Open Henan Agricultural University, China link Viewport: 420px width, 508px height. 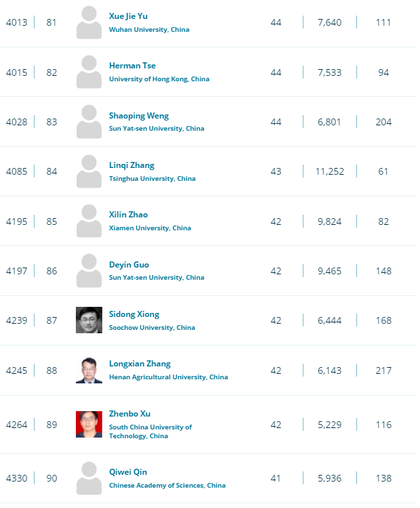pyautogui.click(x=169, y=377)
